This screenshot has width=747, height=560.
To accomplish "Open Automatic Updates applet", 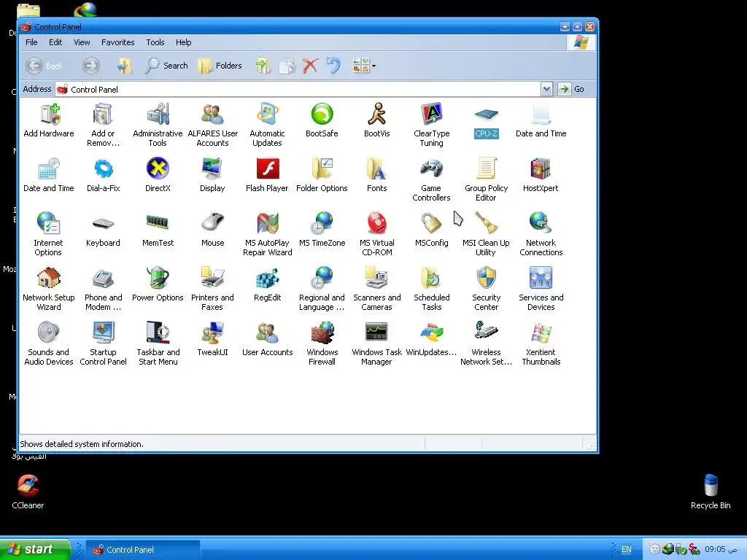I will [x=267, y=125].
